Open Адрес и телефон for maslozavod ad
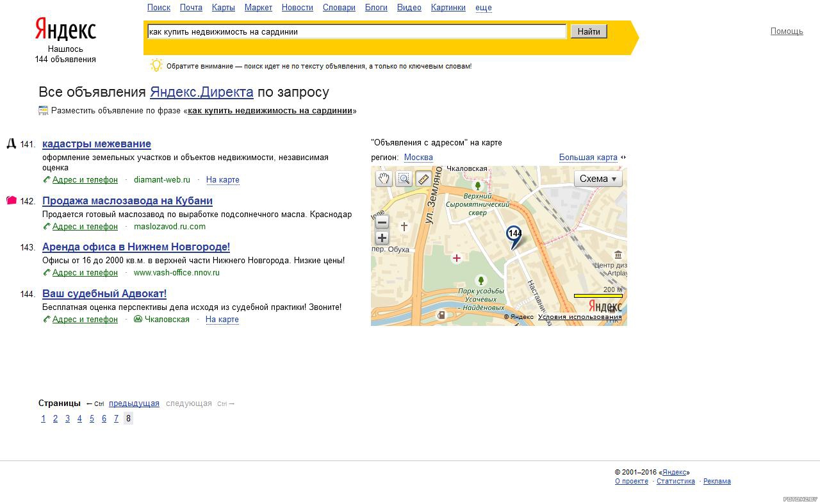This screenshot has height=504, width=820. click(85, 227)
